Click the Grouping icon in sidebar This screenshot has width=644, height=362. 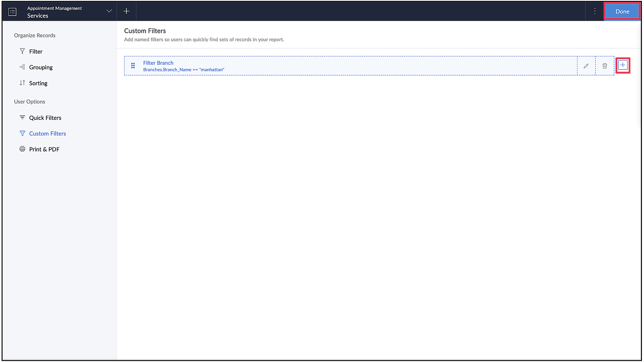point(22,67)
